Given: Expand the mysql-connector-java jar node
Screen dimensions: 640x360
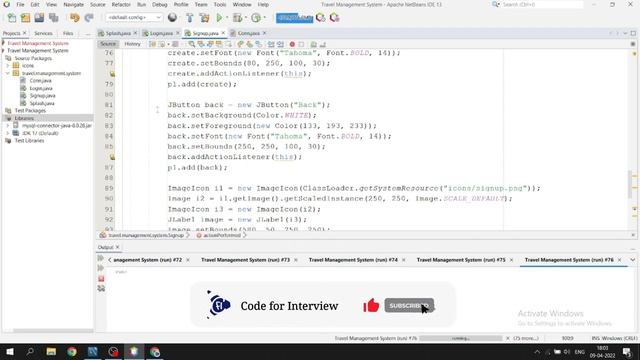Looking at the screenshot, I should [x=7, y=126].
